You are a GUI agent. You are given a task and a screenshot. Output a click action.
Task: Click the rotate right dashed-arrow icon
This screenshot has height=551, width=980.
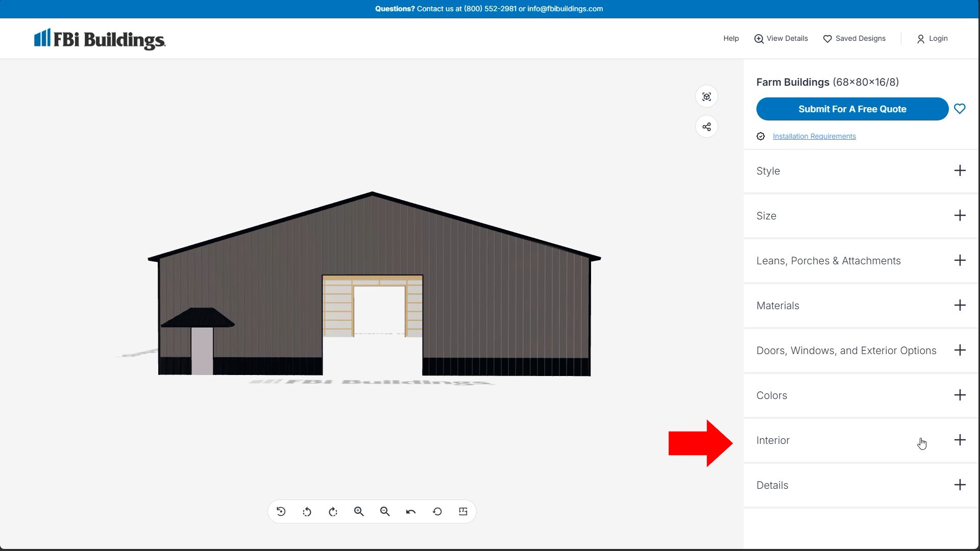[333, 512]
